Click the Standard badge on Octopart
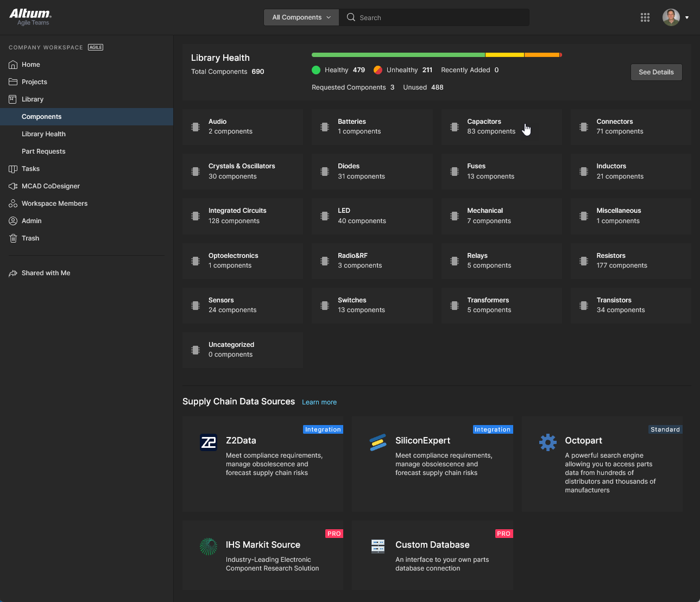Screen dimensions: 700x602 (x=665, y=429)
